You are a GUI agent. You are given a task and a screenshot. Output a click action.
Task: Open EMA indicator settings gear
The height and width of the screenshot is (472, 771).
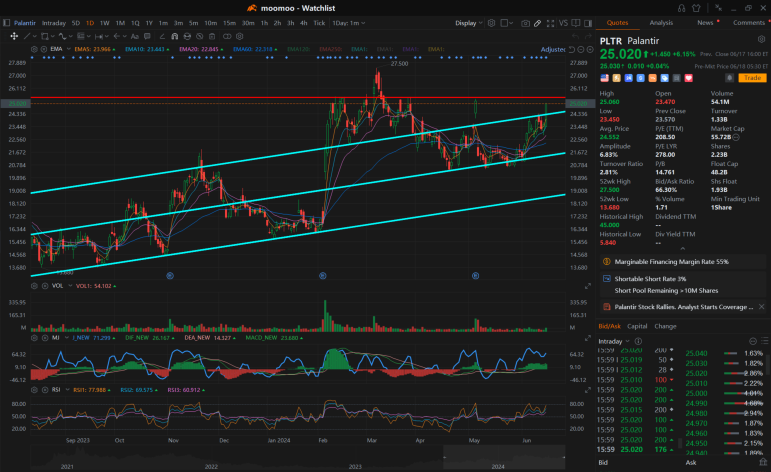[34, 49]
